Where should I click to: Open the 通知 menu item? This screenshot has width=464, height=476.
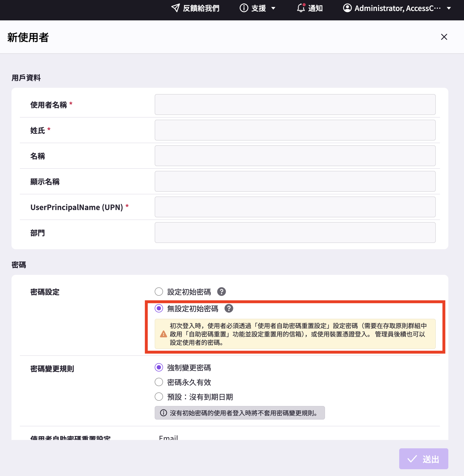click(315, 8)
